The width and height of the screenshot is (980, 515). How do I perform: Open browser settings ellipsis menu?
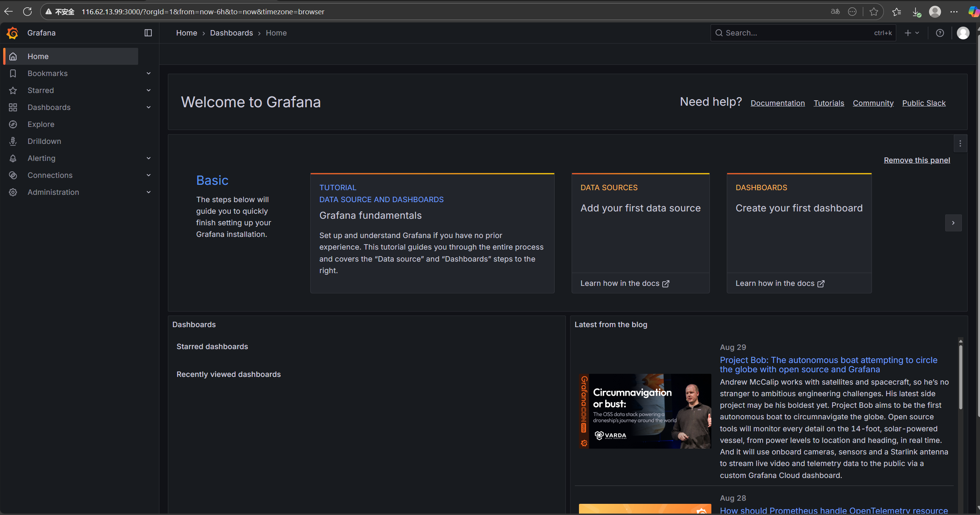pos(954,12)
